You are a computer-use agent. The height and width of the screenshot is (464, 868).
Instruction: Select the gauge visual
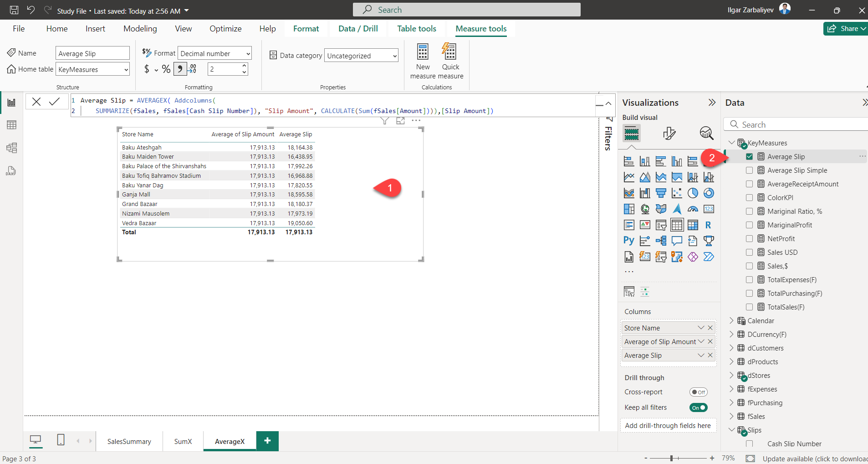point(693,209)
